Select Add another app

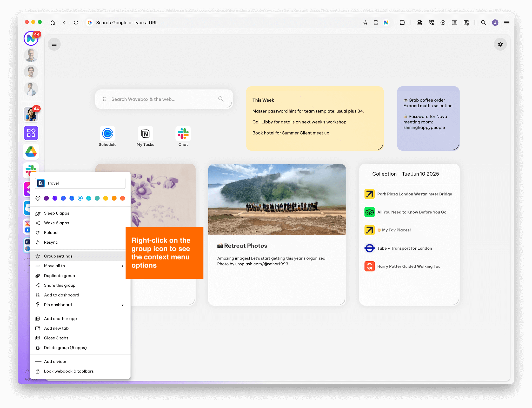80,319
